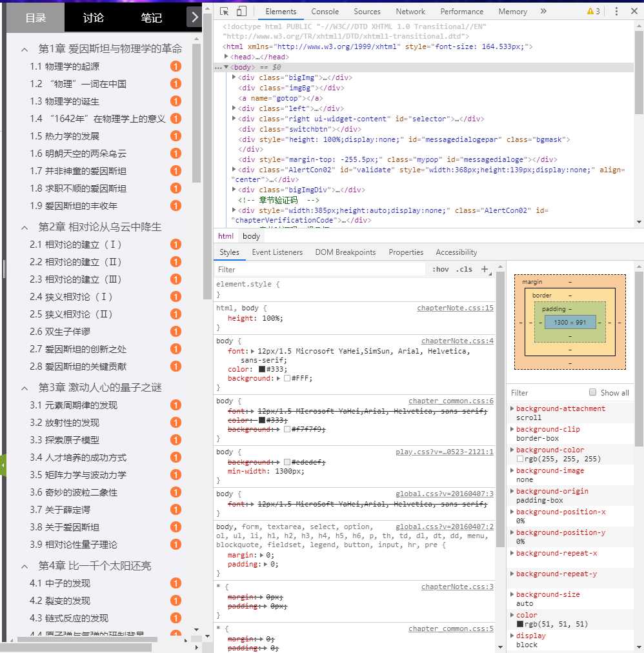Image resolution: width=644 pixels, height=653 pixels.
Task: Click orange badge next to 2.8 爱因斯坦的关键贡献
Action: [x=176, y=367]
